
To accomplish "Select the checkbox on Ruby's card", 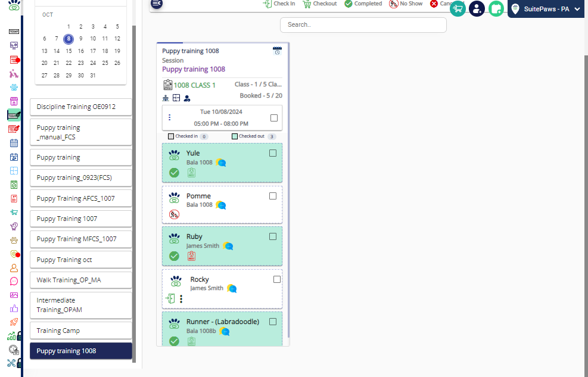I will tap(273, 236).
